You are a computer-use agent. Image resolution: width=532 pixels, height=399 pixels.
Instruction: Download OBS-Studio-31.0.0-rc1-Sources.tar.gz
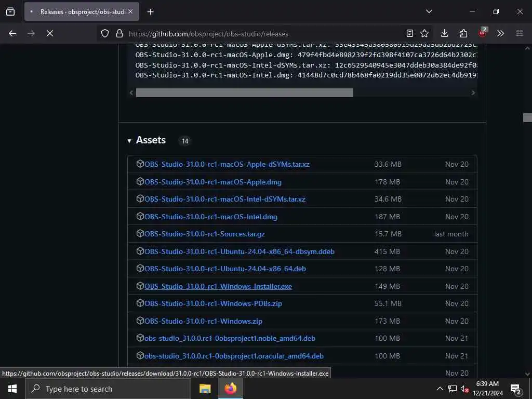click(x=205, y=234)
